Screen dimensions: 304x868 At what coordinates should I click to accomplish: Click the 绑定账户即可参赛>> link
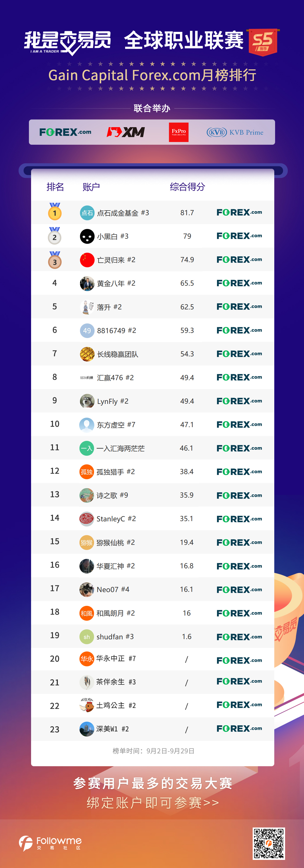[x=153, y=803]
